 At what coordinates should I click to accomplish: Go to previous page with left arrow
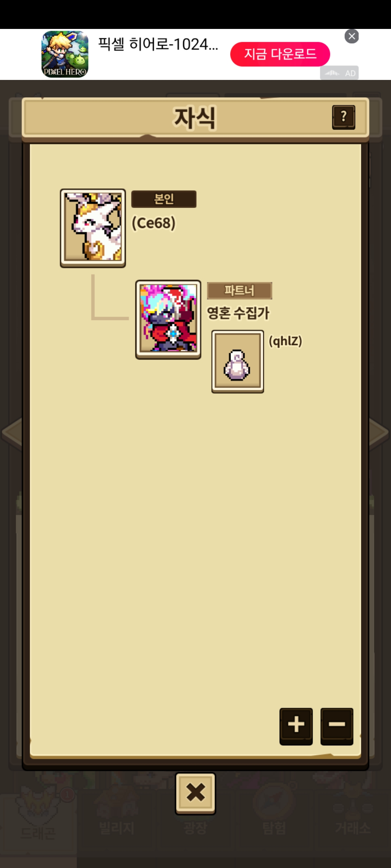pyautogui.click(x=12, y=433)
